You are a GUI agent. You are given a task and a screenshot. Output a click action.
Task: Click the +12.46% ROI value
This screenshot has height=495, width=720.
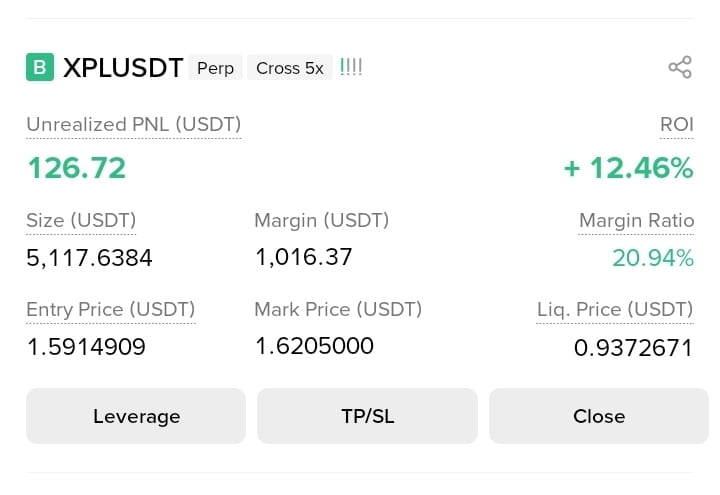629,168
